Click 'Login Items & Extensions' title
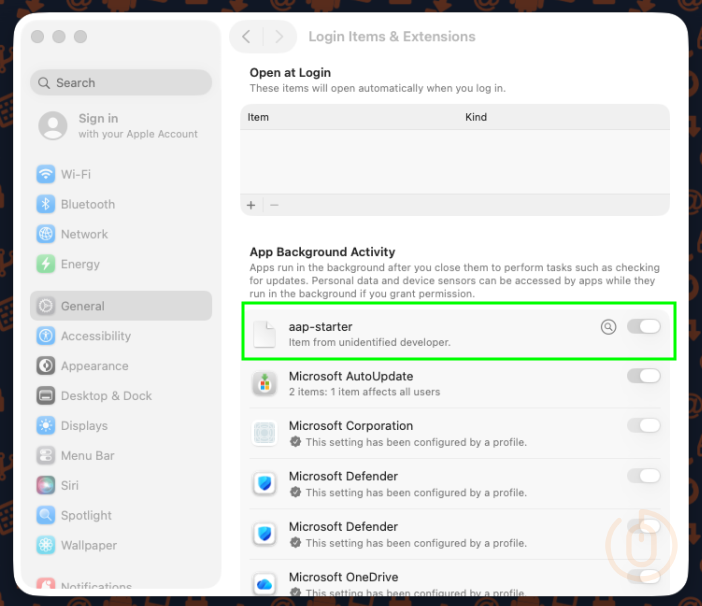The width and height of the screenshot is (702, 606). pos(392,37)
